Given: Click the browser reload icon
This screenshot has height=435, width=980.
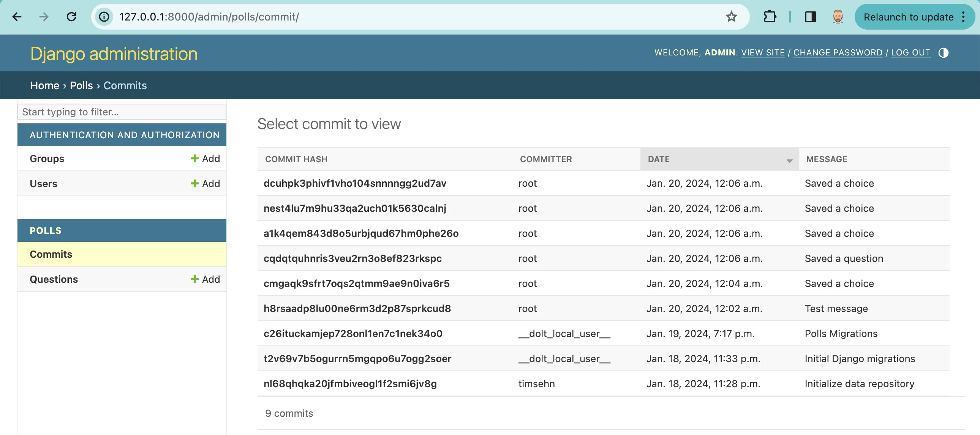Looking at the screenshot, I should coord(71,17).
